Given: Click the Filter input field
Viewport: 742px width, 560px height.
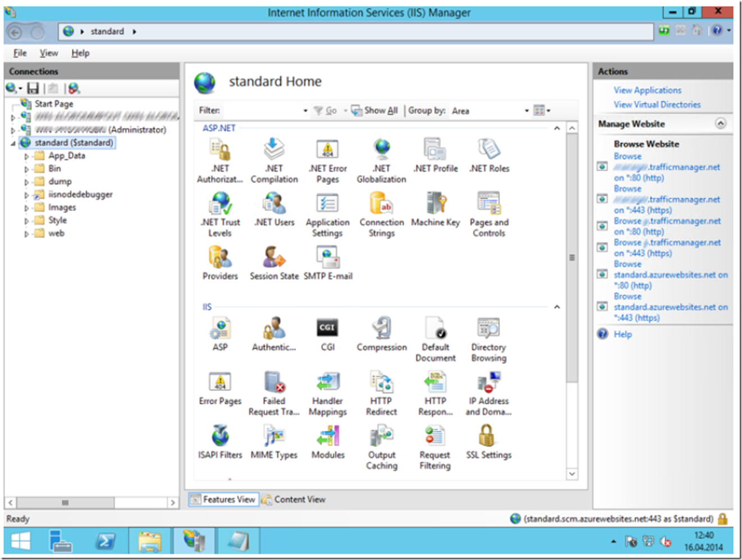Looking at the screenshot, I should coord(264,111).
